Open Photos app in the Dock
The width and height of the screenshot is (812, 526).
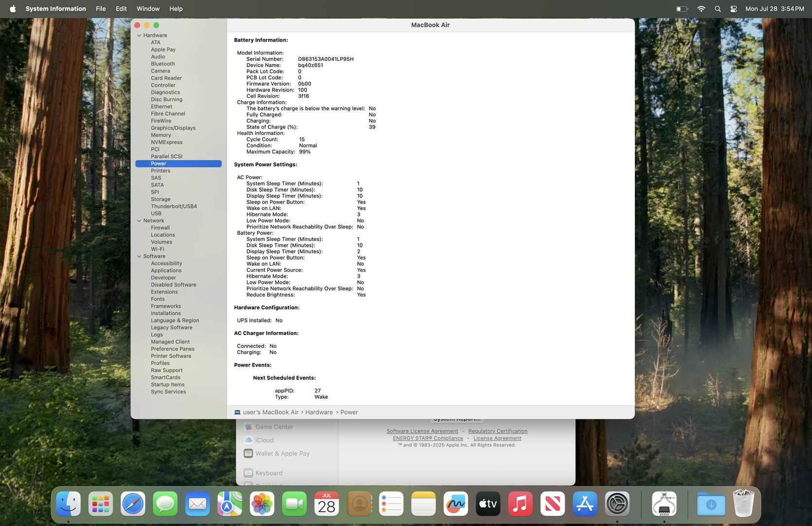point(262,504)
